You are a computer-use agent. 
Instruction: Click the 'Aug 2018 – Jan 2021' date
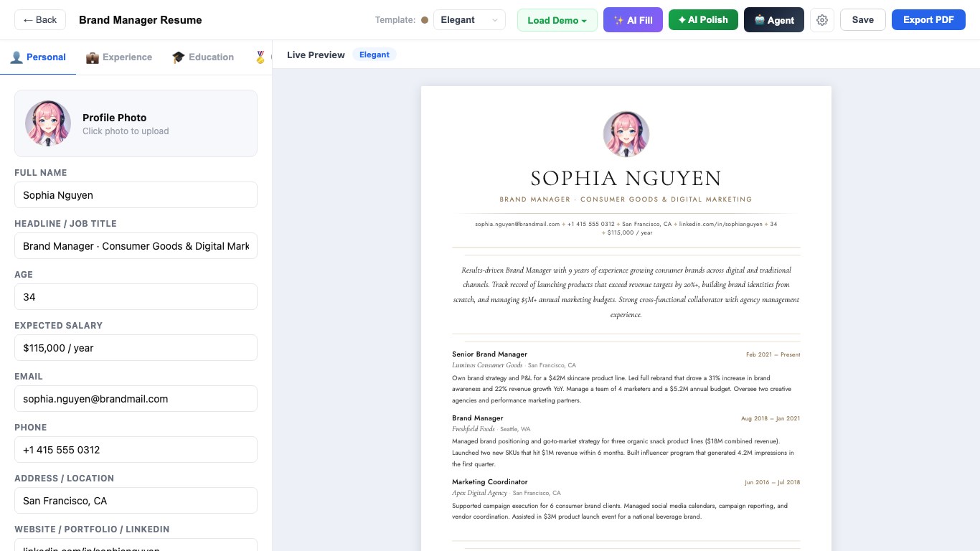pyautogui.click(x=771, y=418)
